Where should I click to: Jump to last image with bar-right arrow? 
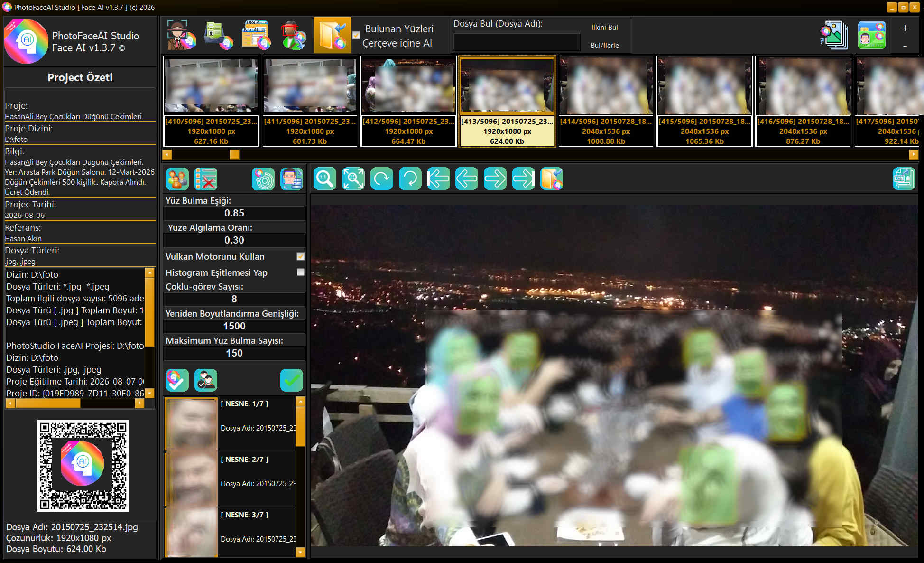click(x=524, y=179)
